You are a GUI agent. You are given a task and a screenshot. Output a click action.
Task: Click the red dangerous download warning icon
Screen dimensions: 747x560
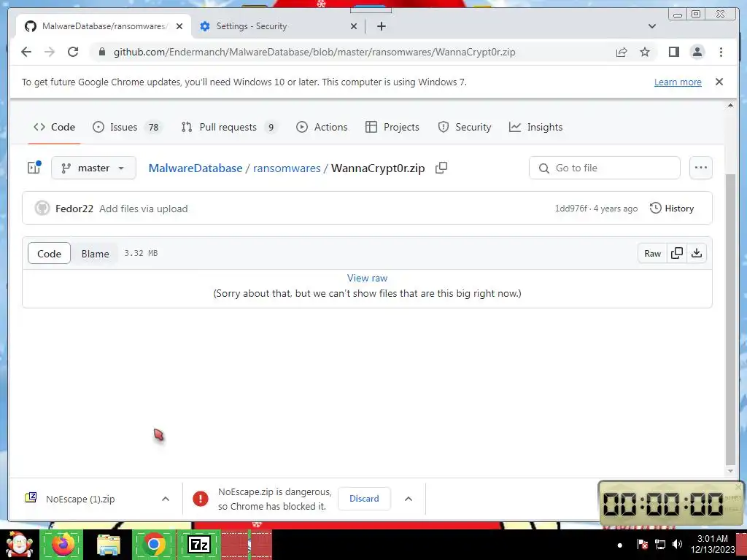pos(200,499)
